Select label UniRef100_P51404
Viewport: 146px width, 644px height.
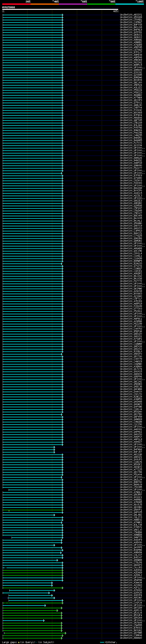(131, 474)
